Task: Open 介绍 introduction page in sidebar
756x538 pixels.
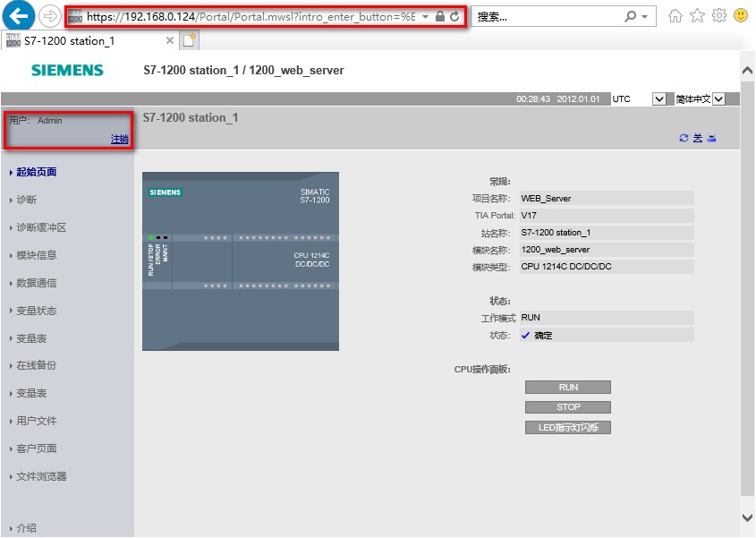Action: point(27,528)
